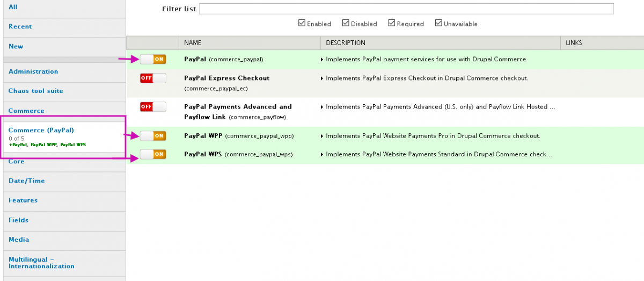Open the Features module category
This screenshot has height=281, width=644.
[x=64, y=200]
